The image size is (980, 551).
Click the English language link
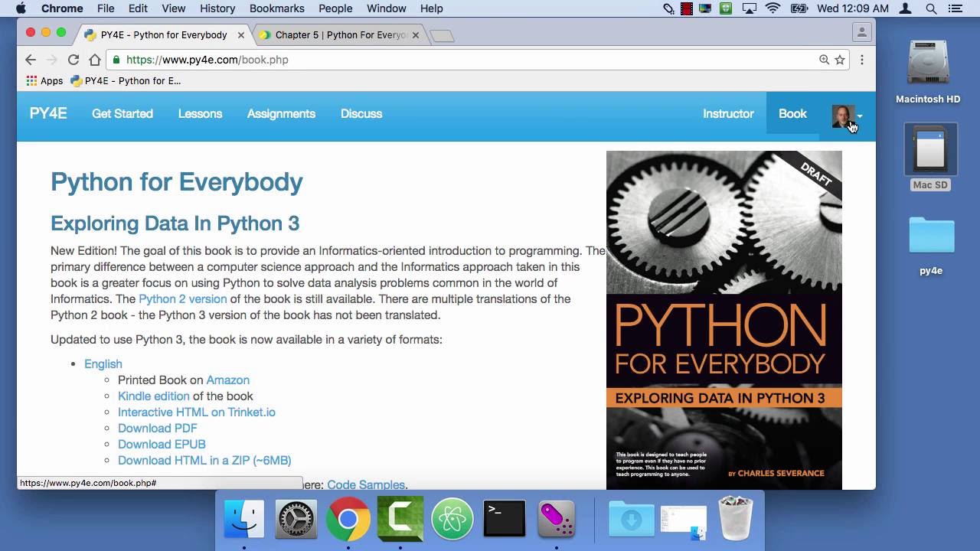pos(103,364)
